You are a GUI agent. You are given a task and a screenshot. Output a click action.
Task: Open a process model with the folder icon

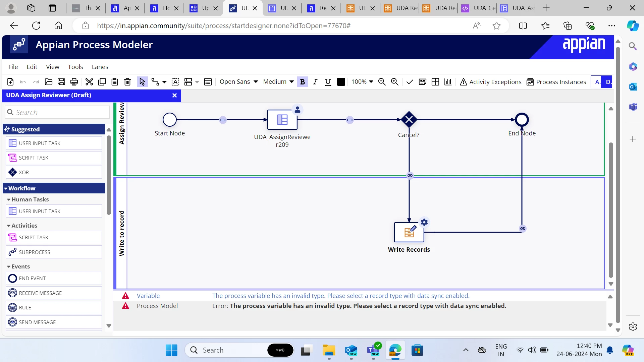click(x=49, y=82)
